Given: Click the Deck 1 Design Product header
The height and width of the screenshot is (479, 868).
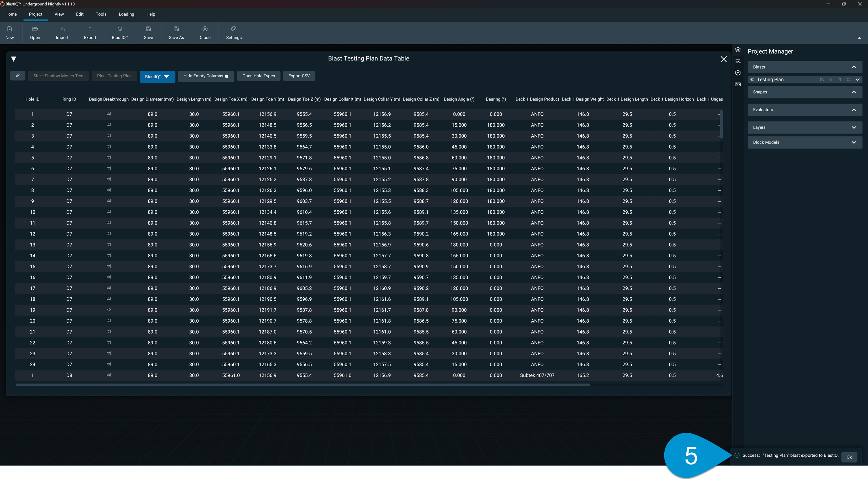Looking at the screenshot, I should (x=537, y=99).
